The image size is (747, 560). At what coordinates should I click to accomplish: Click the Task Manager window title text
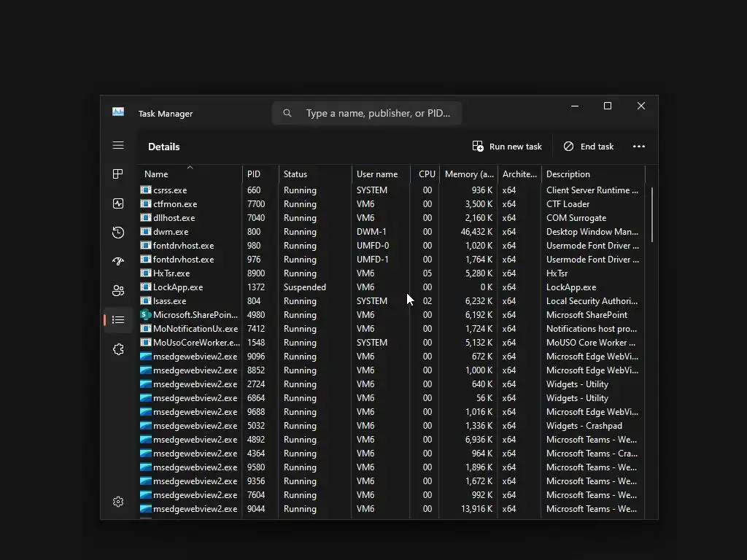[x=166, y=113]
